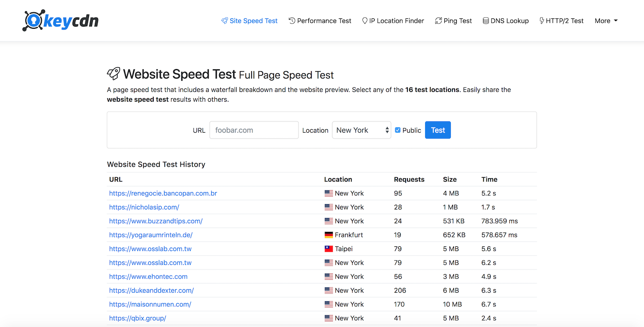Click the refresh icon beside Ping Test
The height and width of the screenshot is (327, 644).
(438, 21)
